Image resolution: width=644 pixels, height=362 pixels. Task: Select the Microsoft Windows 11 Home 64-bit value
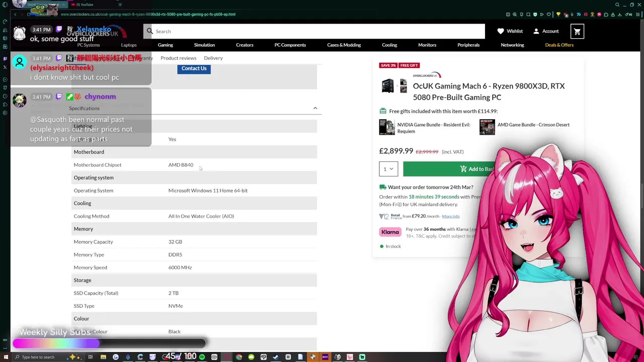coord(208,191)
